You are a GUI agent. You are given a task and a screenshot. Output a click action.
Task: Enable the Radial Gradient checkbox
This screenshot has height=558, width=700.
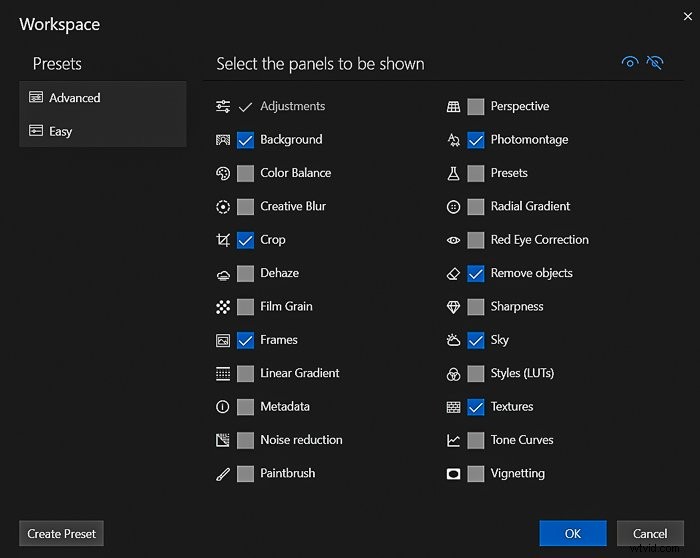tap(475, 207)
